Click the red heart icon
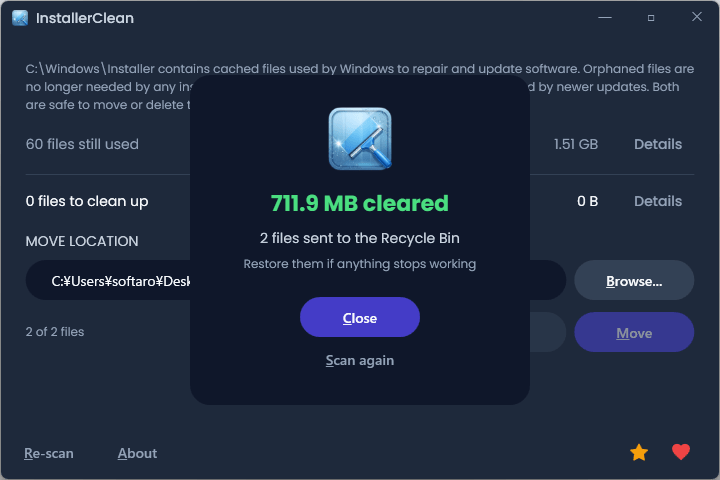This screenshot has height=480, width=720. (681, 453)
